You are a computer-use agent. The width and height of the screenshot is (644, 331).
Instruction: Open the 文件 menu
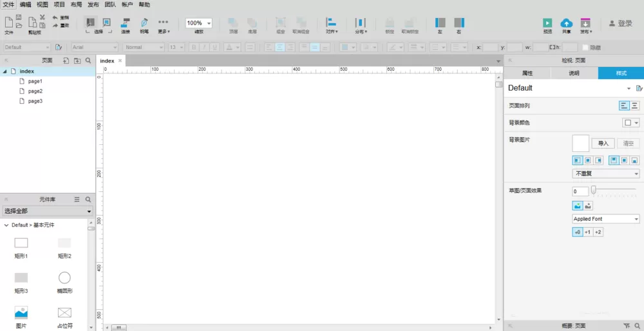click(8, 5)
